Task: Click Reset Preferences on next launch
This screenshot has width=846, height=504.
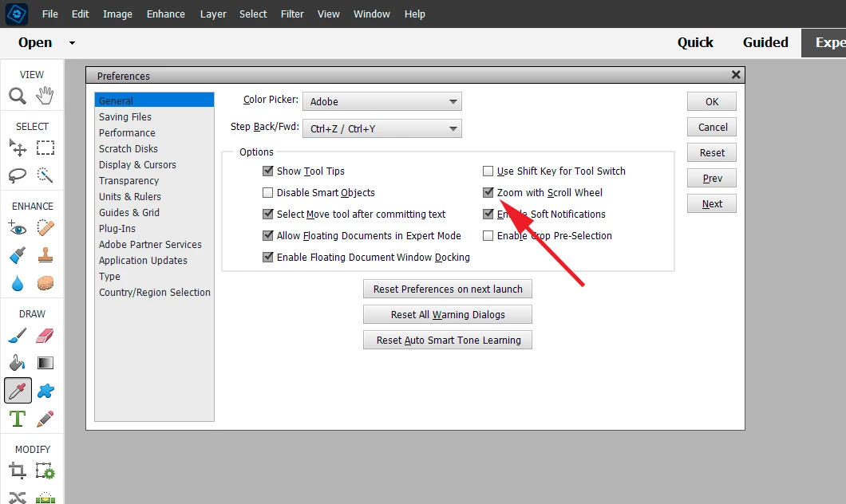Action: point(447,289)
